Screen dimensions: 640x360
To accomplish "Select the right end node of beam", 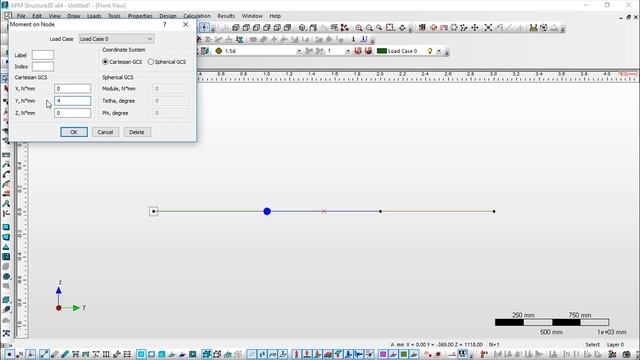I will [494, 211].
